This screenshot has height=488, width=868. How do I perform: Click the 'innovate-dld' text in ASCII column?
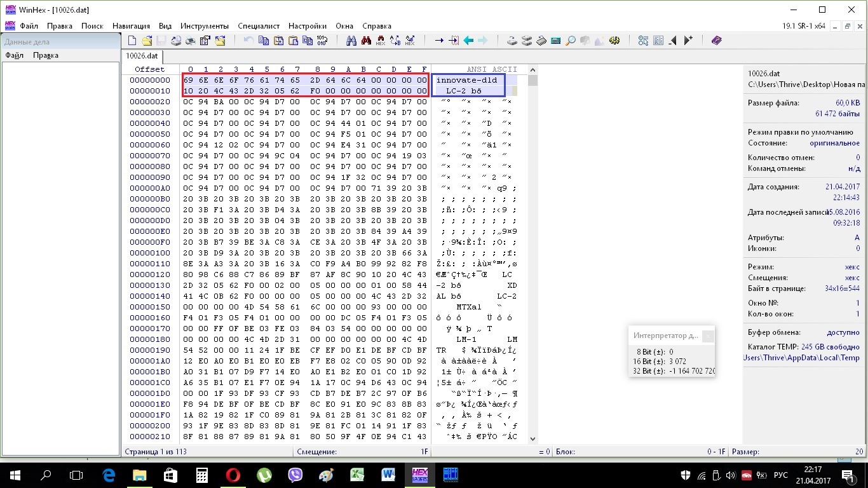466,80
